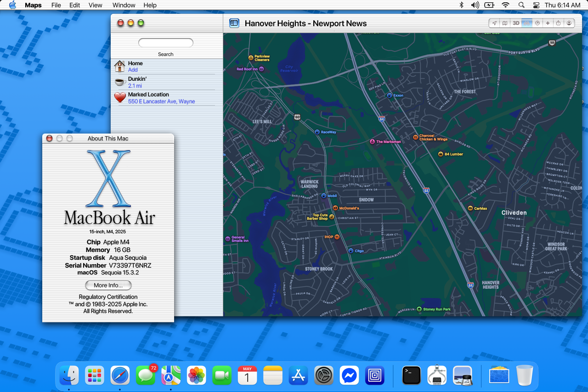Click Charcoal Chicken & Wings pin

(415, 137)
